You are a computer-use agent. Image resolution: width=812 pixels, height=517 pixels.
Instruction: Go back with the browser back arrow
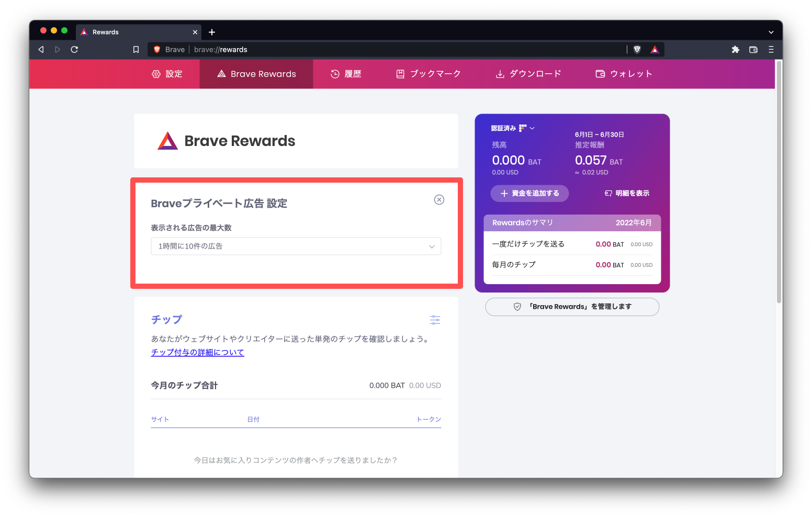point(41,49)
